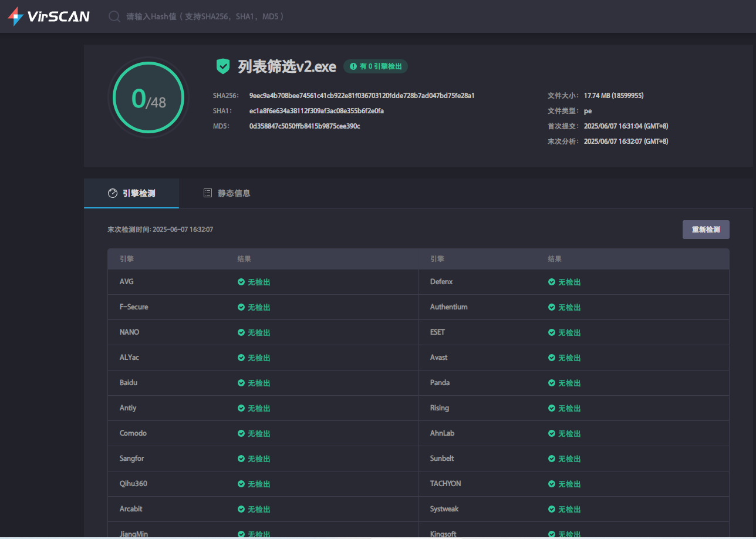756x539 pixels.
Task: Click the green check icon in Arcabit row
Action: 241,509
